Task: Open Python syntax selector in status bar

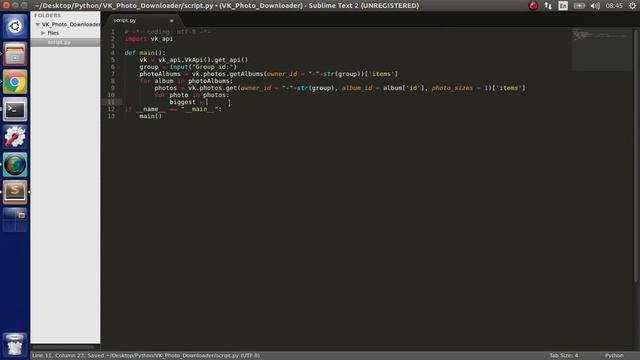Action: (614, 356)
